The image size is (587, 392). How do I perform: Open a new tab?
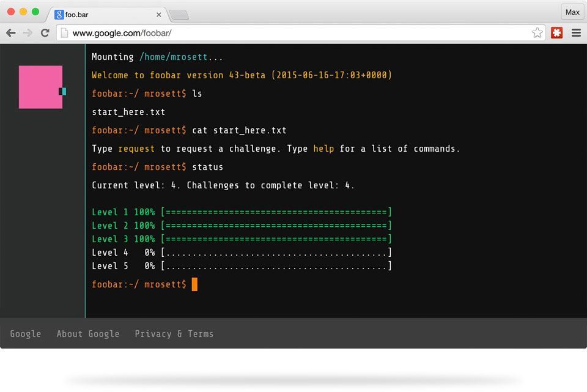tap(179, 15)
